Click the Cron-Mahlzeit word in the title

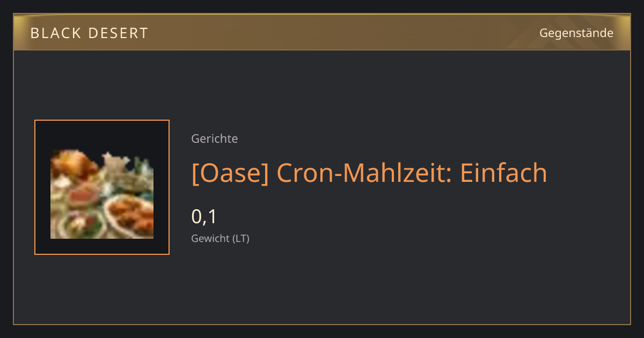[x=363, y=173]
